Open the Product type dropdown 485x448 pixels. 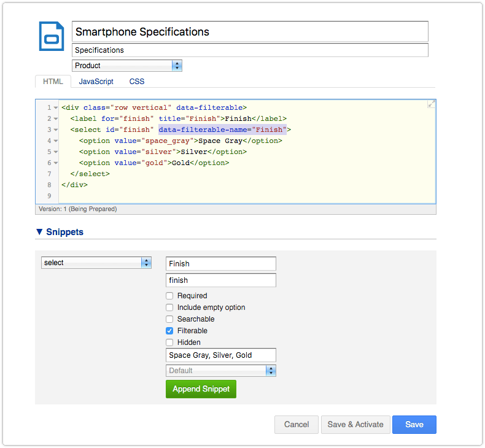(x=127, y=66)
